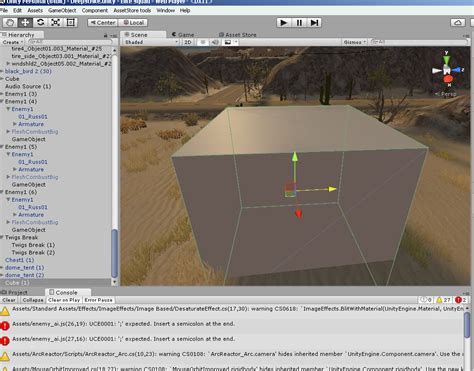Collapse Enemy1 under Enemy1 (4)

[8, 109]
